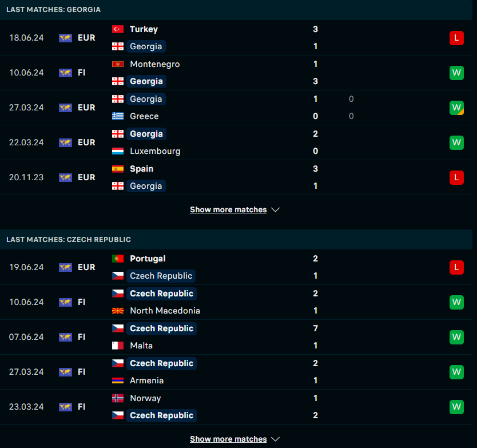
Task: Open the Luxembourg team link
Action: pyautogui.click(x=155, y=151)
